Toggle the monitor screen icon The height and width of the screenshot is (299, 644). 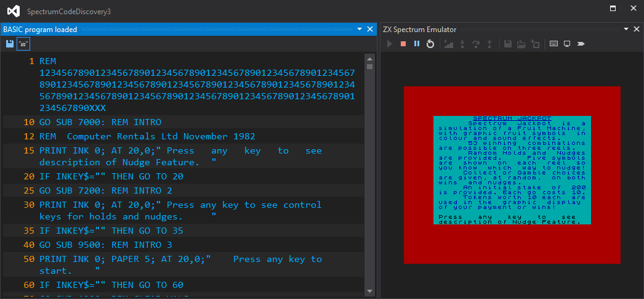pos(567,44)
